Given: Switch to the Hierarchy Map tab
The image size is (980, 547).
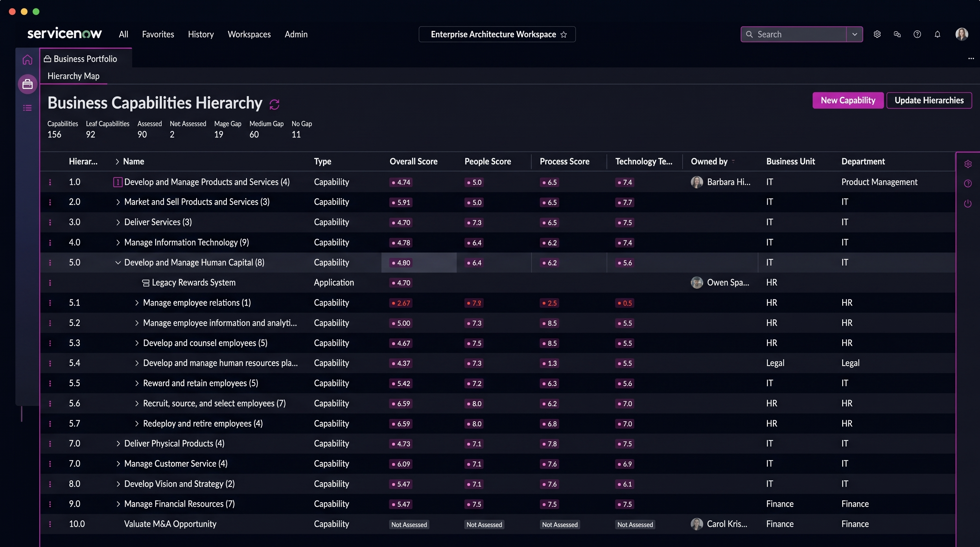Looking at the screenshot, I should 73,76.
